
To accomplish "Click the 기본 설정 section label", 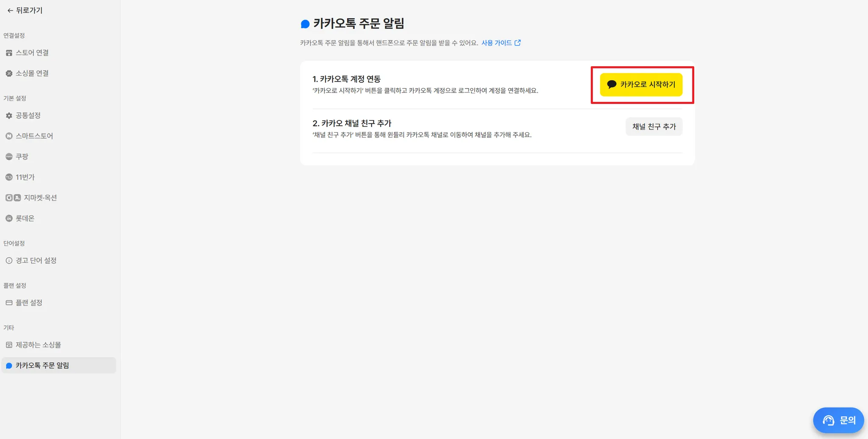I will click(15, 98).
